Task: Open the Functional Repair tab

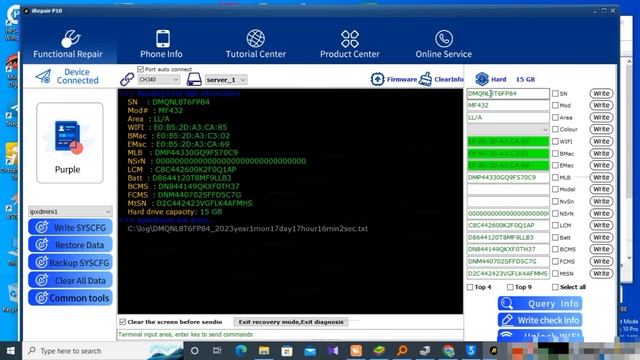Action: click(x=68, y=44)
